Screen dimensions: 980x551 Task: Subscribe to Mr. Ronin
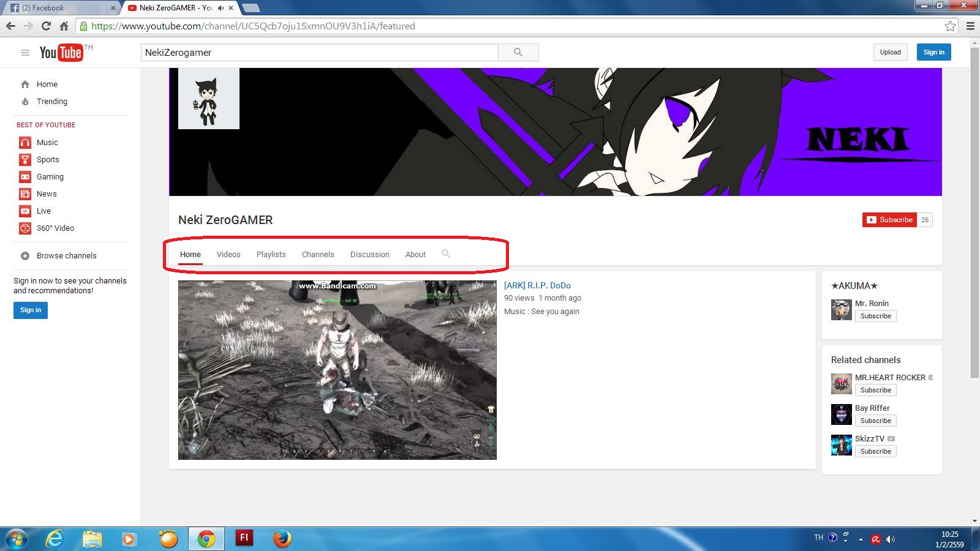pyautogui.click(x=876, y=316)
